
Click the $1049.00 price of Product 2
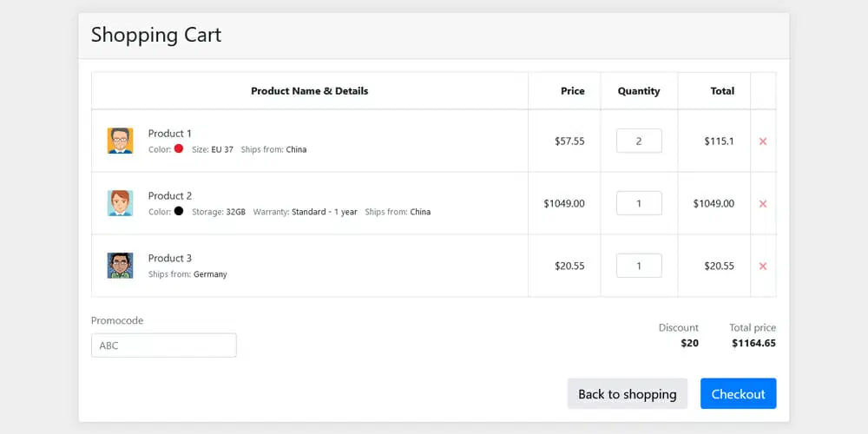pos(564,204)
